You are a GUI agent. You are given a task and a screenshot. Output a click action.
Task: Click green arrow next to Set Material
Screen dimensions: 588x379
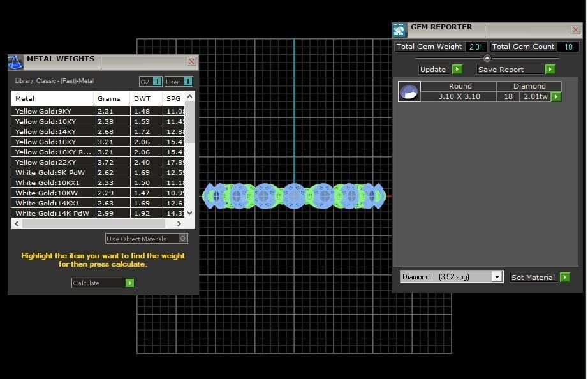565,278
